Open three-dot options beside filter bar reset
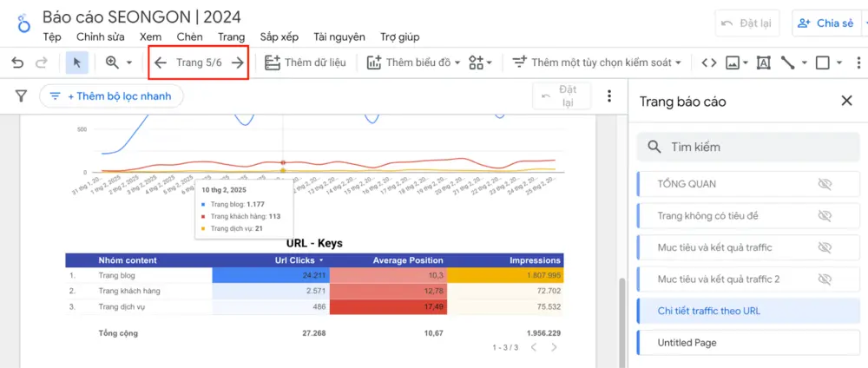This screenshot has width=868, height=368. tap(609, 96)
